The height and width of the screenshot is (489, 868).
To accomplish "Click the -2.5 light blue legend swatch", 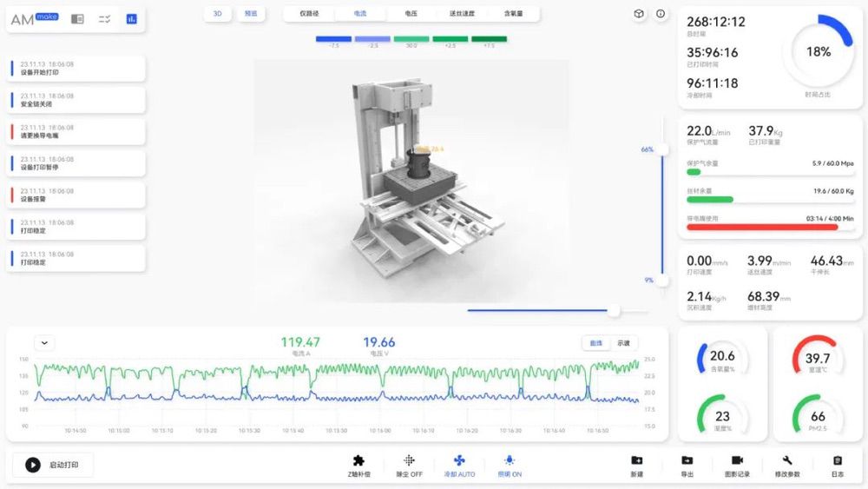I will pos(372,39).
